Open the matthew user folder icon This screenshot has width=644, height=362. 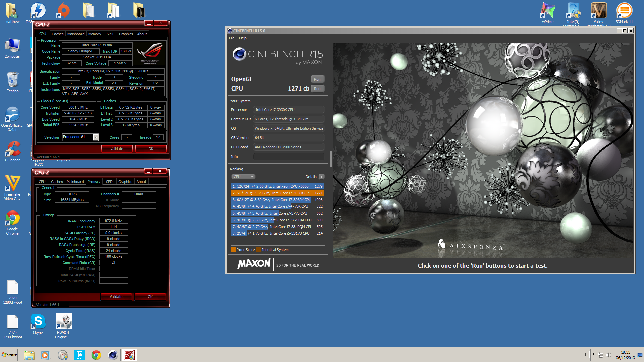(12, 13)
